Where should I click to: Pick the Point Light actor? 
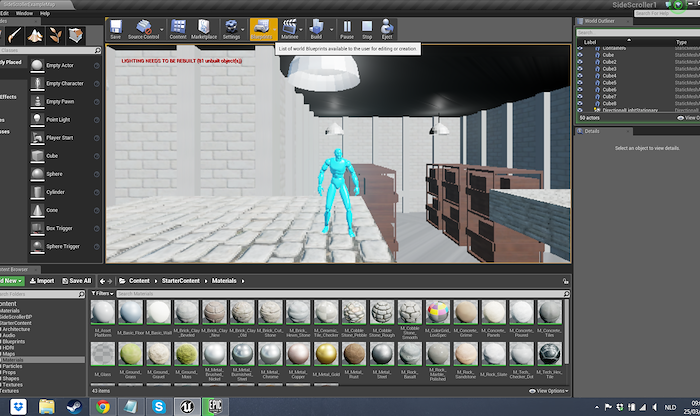point(65,120)
